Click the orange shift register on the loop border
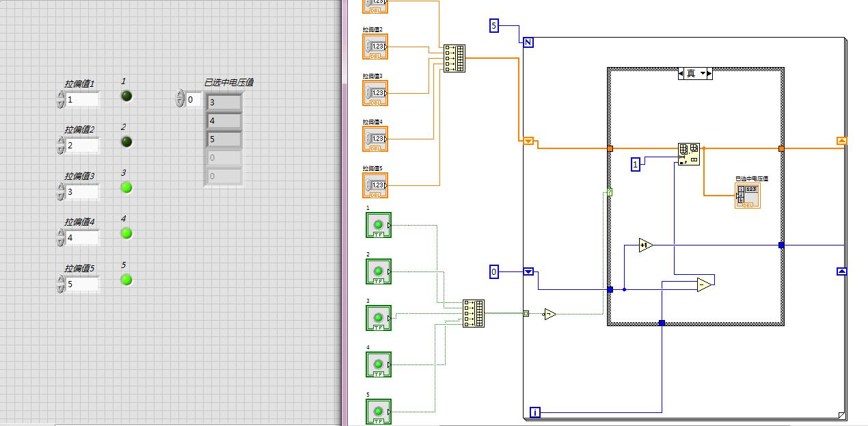Viewport: 868px width, 426px height. click(528, 142)
